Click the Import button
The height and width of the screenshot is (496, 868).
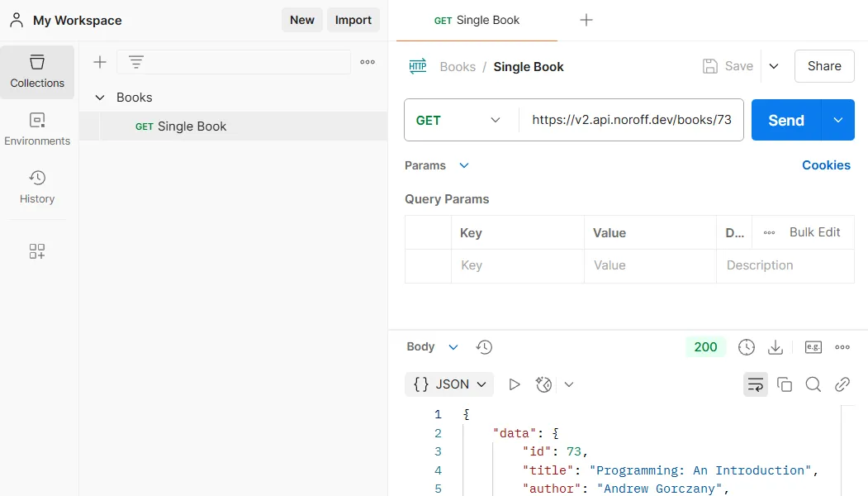coord(353,20)
